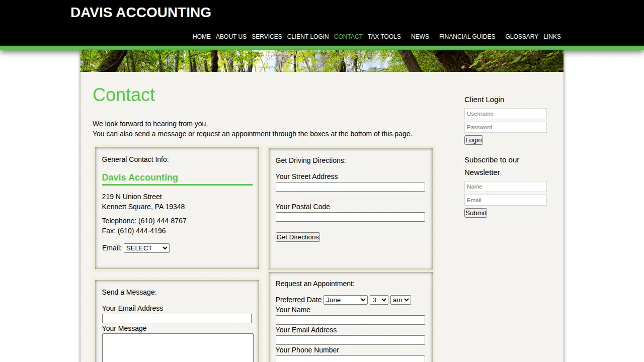
Task: Submit the newsletter subscription
Action: pos(475,213)
